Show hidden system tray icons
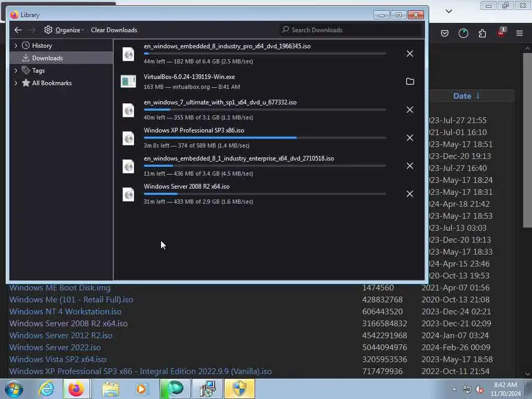532x399 pixels. coord(454,390)
